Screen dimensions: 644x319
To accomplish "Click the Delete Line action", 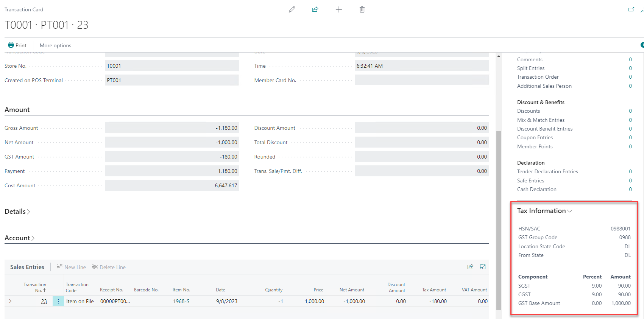I will click(x=109, y=267).
